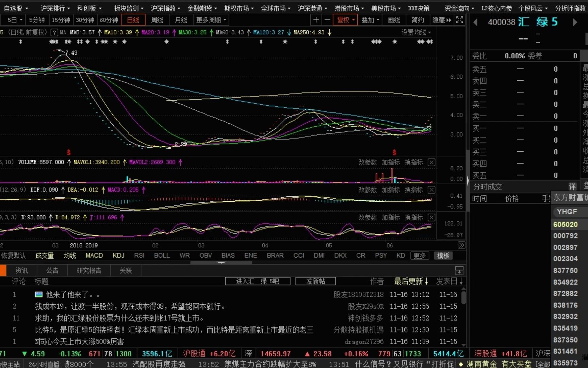Expand 沪深指数 menu
This screenshot has height=368, width=588.
(165, 8)
